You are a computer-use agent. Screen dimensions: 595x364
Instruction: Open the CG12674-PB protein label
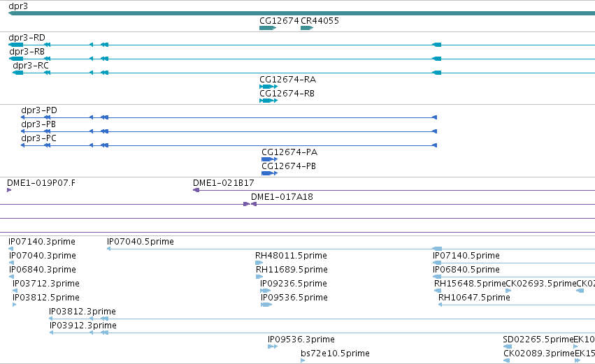289,166
